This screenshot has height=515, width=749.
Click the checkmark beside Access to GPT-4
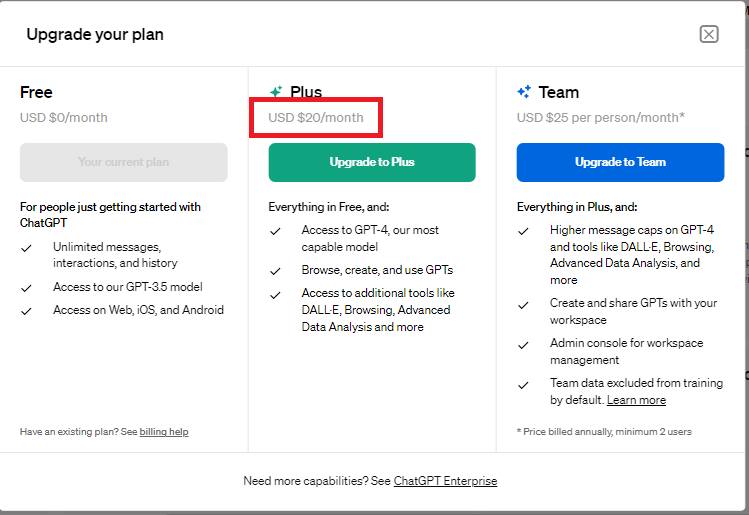pos(275,232)
